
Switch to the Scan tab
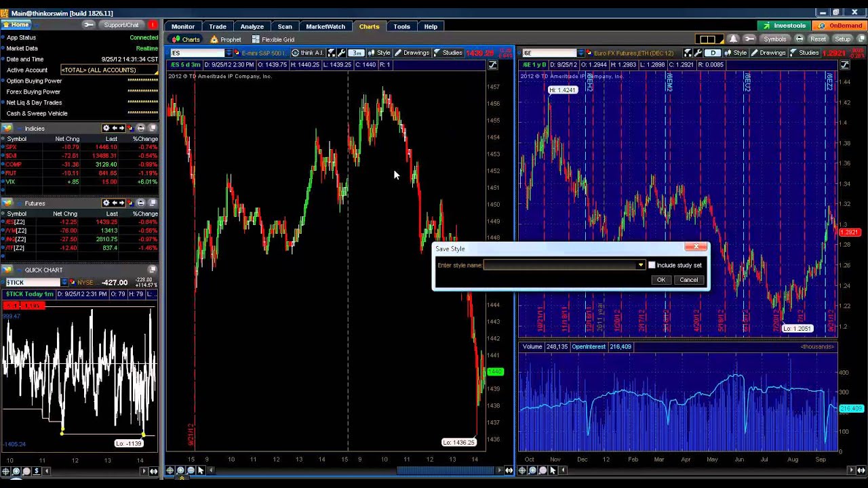[x=285, y=26]
